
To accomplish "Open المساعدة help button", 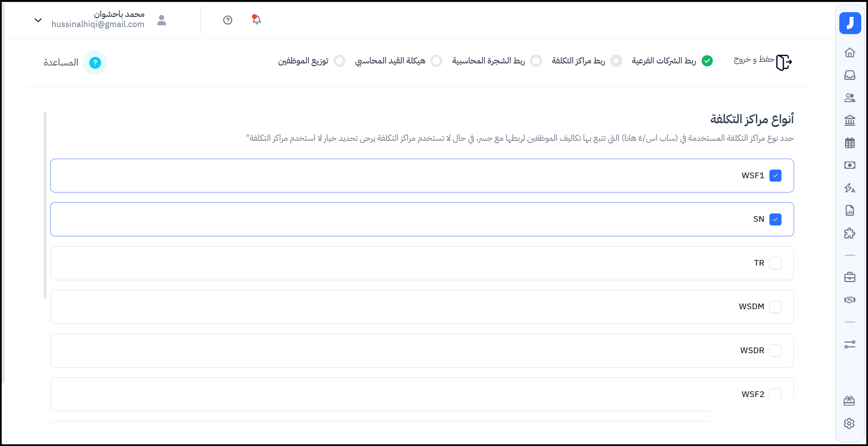I will tap(95, 63).
